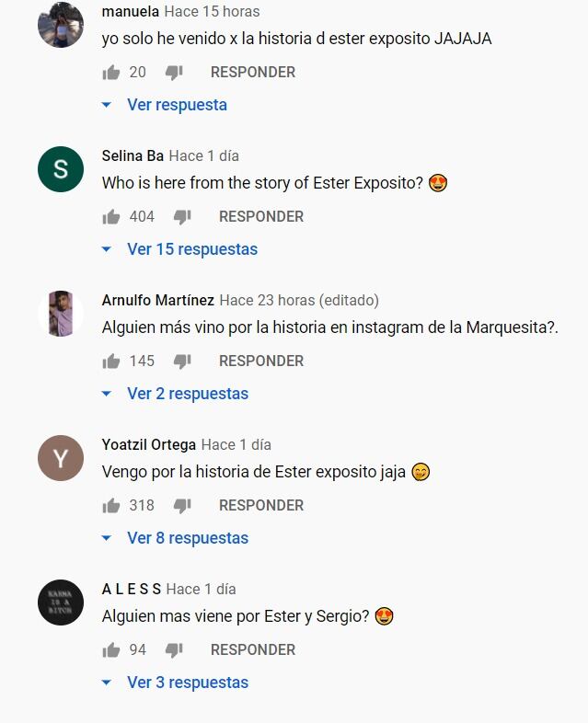Image resolution: width=588 pixels, height=723 pixels.
Task: Open the Arnulfo Martínez username link
Action: click(157, 300)
